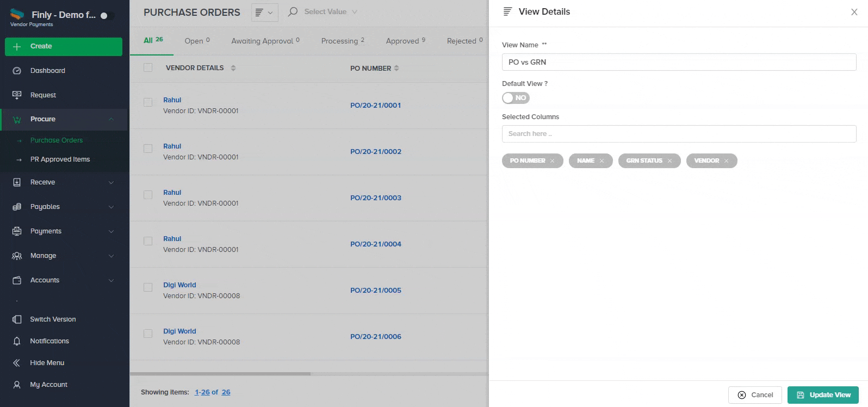Open PR Approved Items in sidebar
Viewport: 868px width, 407px height.
(60, 159)
